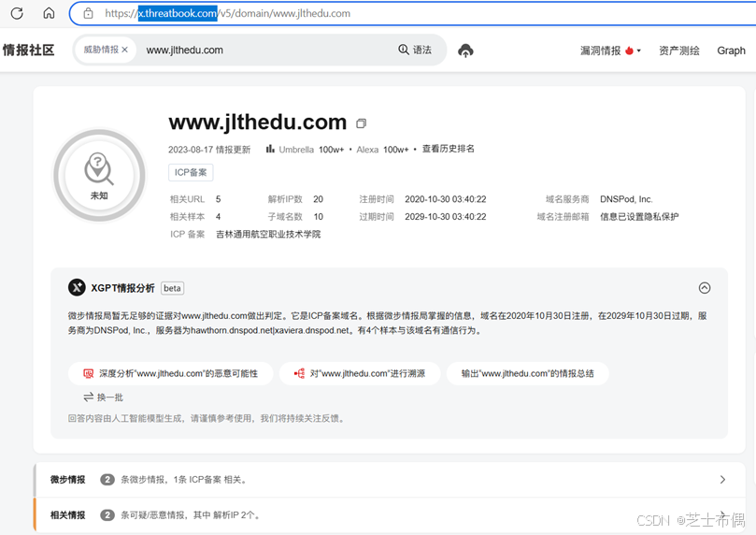Select ICP holder 吉林通用航空职业技术学院
This screenshot has height=535, width=756.
(268, 234)
